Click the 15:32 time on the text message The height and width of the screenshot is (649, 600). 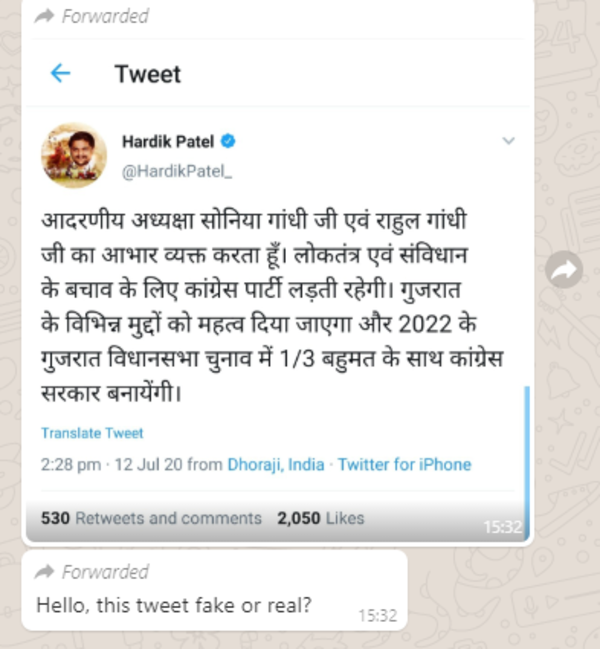[378, 616]
